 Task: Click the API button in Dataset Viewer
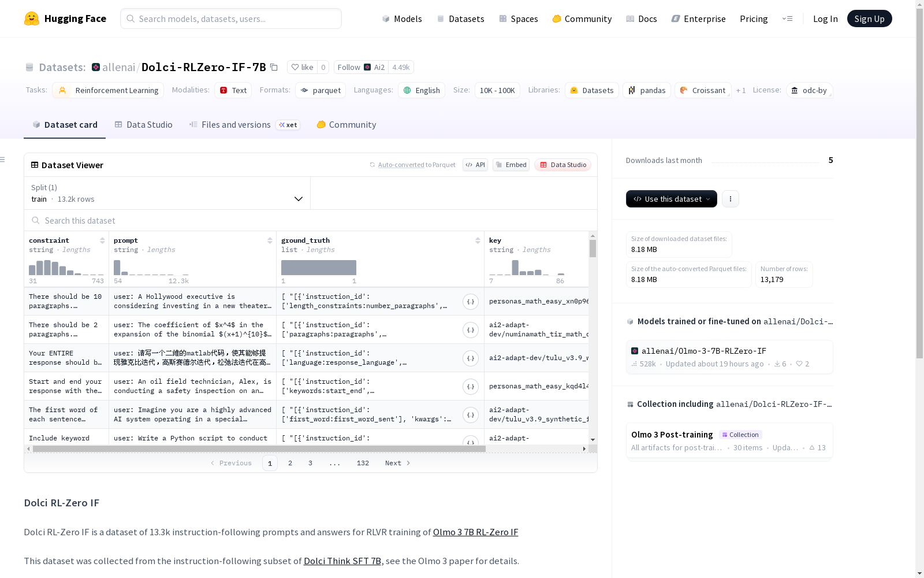475,165
